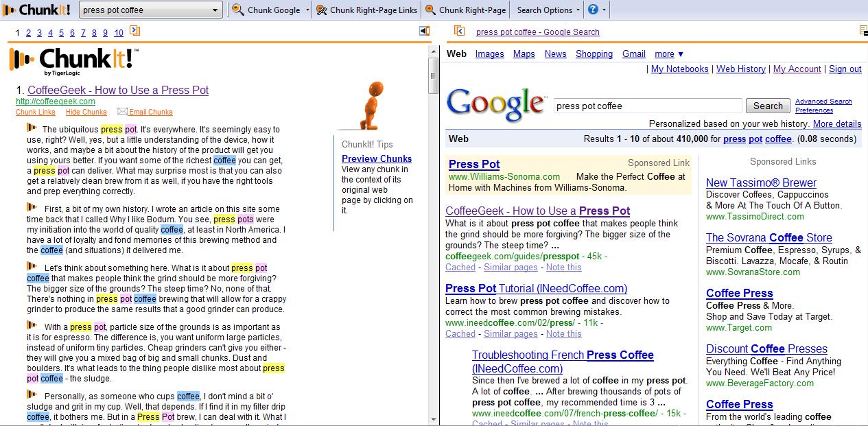Collapse left chunk pane using panel icon
The image size is (868, 426).
424,31
